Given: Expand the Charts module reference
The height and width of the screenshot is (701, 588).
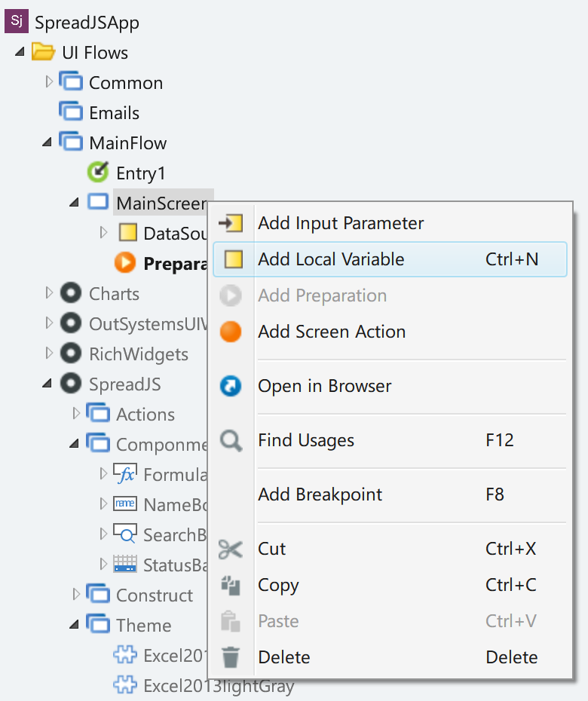Looking at the screenshot, I should (49, 292).
